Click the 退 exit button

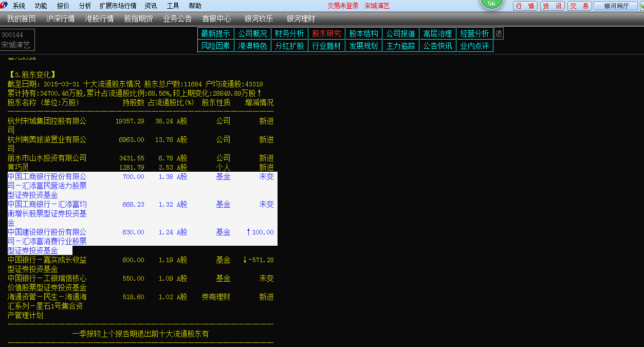click(x=499, y=33)
